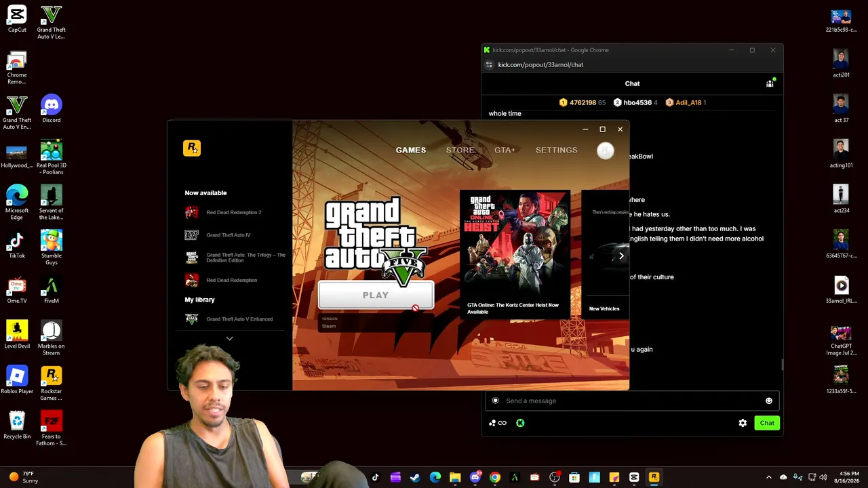Click top gifter 4762198 in leaderboard
The width and height of the screenshot is (868, 488).
click(583, 102)
